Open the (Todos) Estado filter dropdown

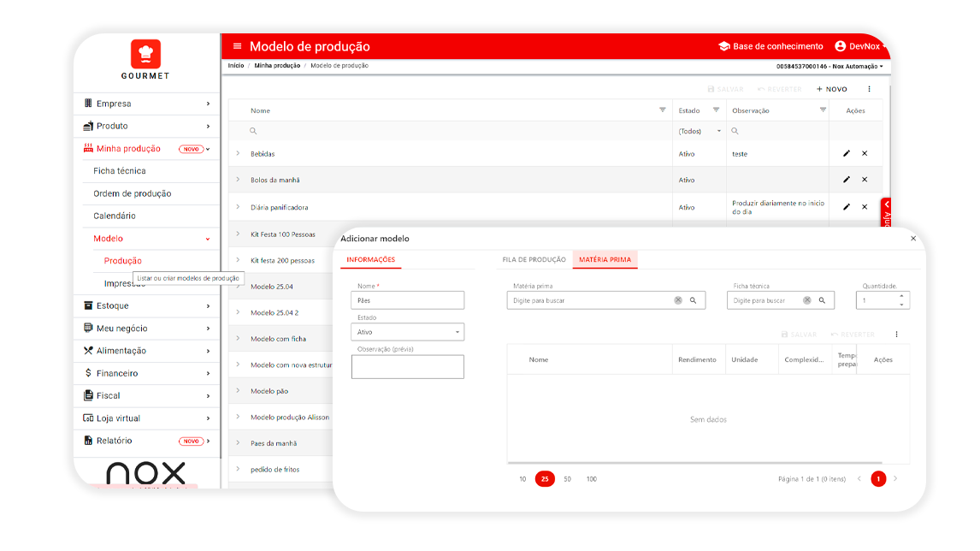(x=700, y=132)
